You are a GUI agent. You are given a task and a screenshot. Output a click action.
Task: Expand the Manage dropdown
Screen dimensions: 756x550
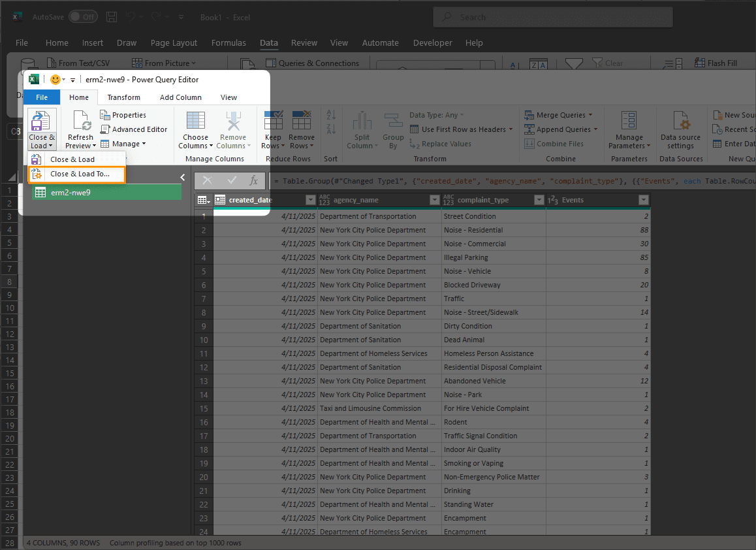click(x=144, y=144)
